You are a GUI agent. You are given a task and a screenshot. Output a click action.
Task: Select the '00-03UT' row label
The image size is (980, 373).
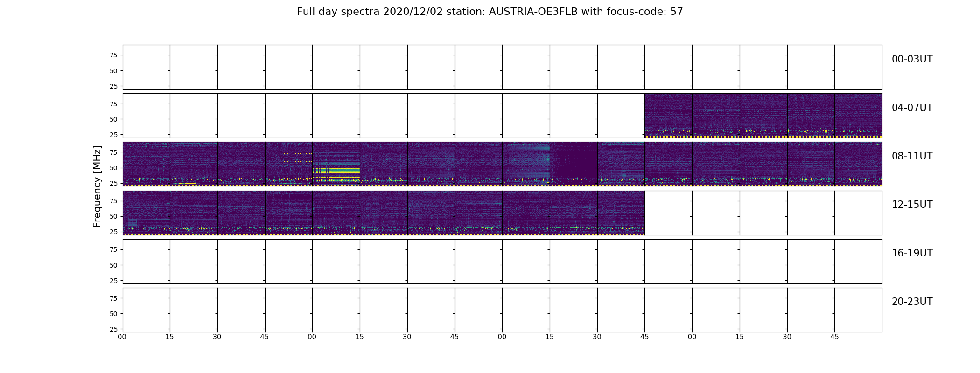912,59
